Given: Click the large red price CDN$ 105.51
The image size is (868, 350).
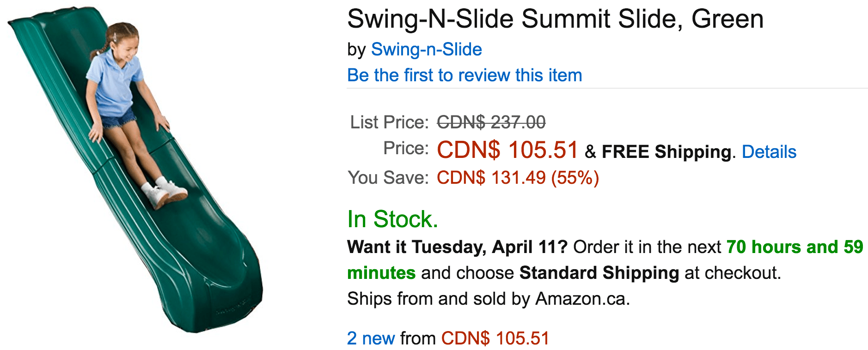Looking at the screenshot, I should coord(507,150).
